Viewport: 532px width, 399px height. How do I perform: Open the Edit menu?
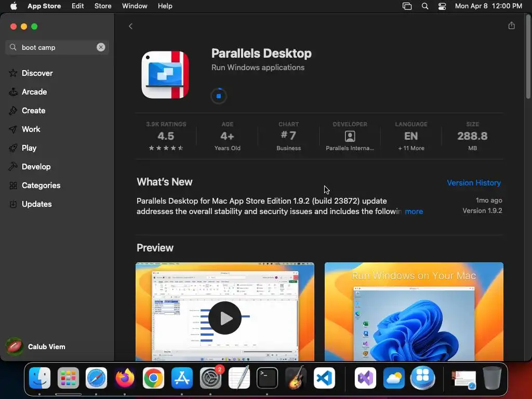78,6
